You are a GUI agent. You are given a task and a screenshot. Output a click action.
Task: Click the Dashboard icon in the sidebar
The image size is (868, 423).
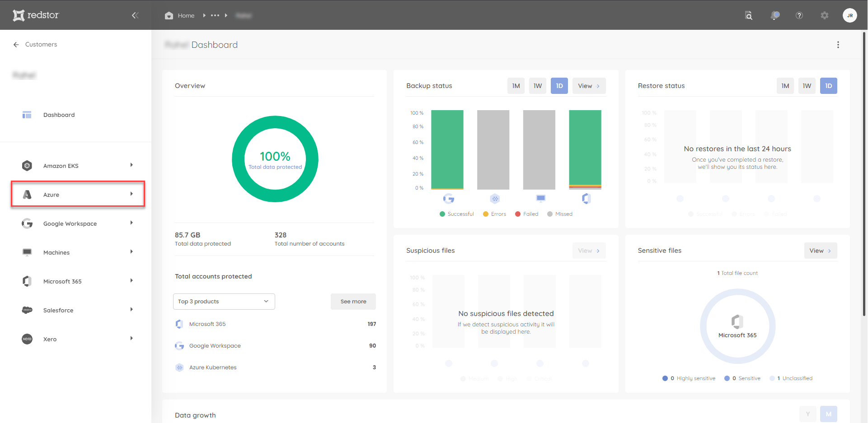(27, 115)
